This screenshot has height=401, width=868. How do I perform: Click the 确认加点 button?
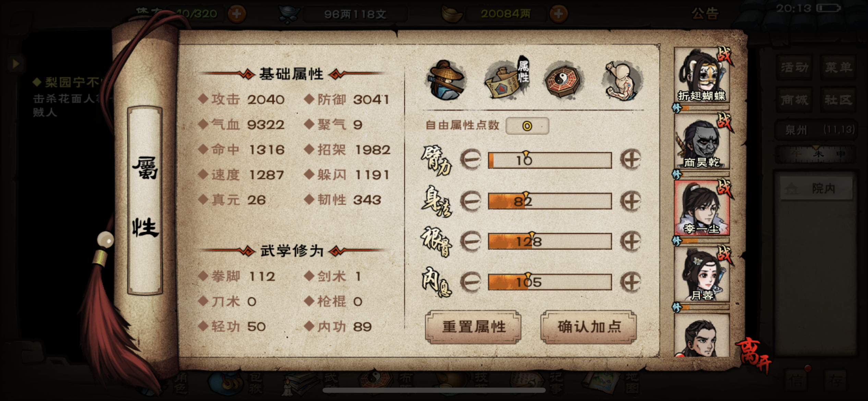589,327
